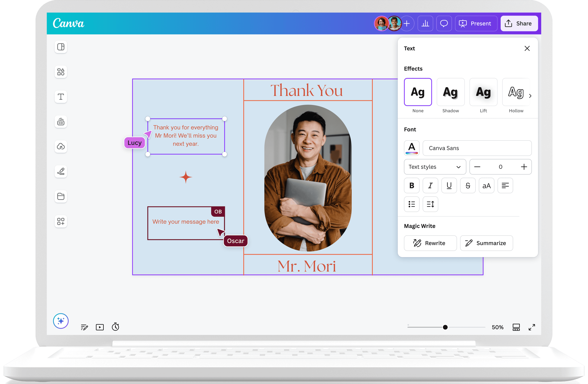
Task: Toggle uppercase aA formatting
Action: tap(486, 186)
